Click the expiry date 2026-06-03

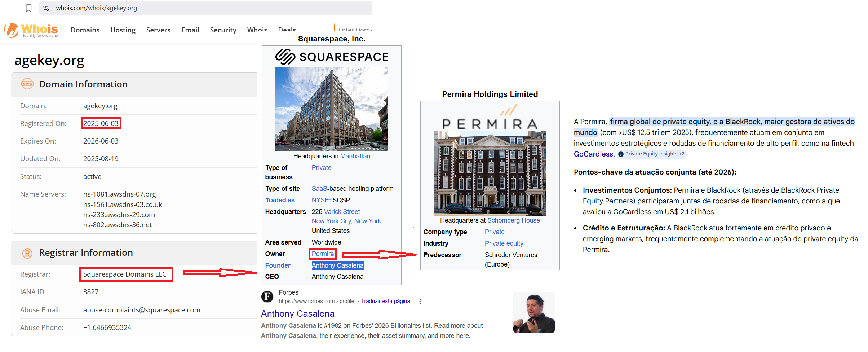pos(101,141)
